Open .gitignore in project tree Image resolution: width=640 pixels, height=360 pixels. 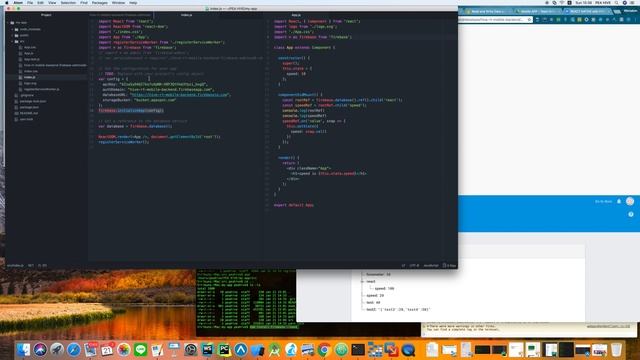(x=27, y=95)
